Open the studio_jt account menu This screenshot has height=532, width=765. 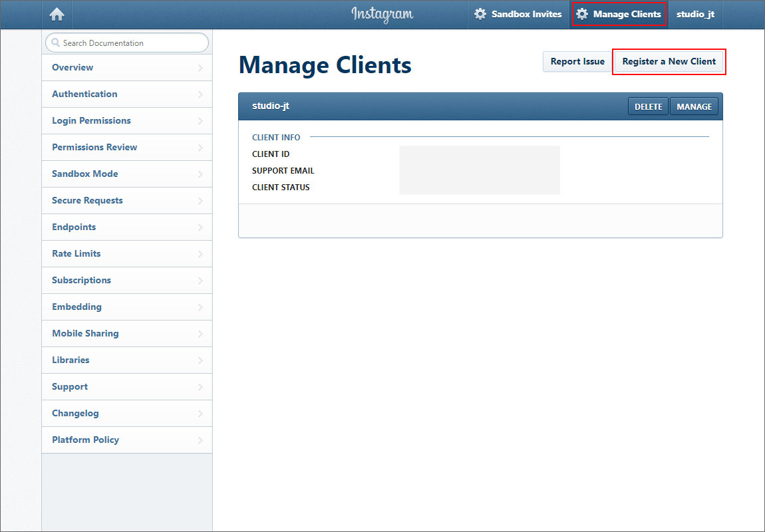pos(695,14)
